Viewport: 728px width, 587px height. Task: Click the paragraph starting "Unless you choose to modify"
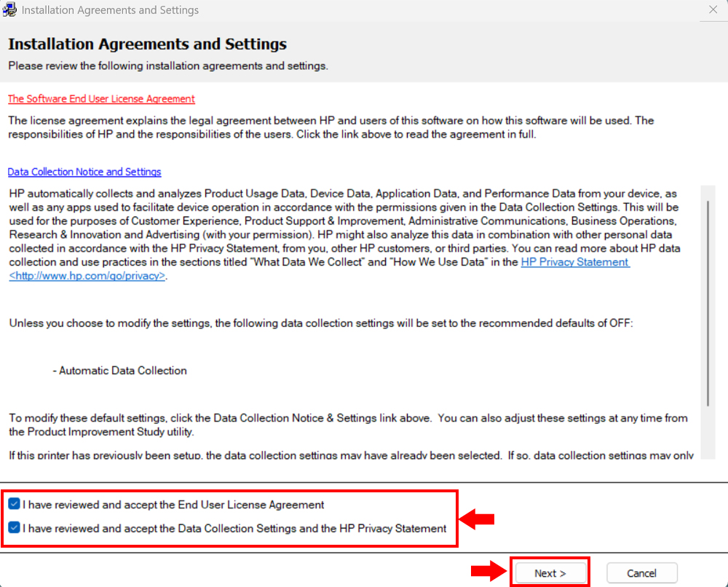point(321,323)
